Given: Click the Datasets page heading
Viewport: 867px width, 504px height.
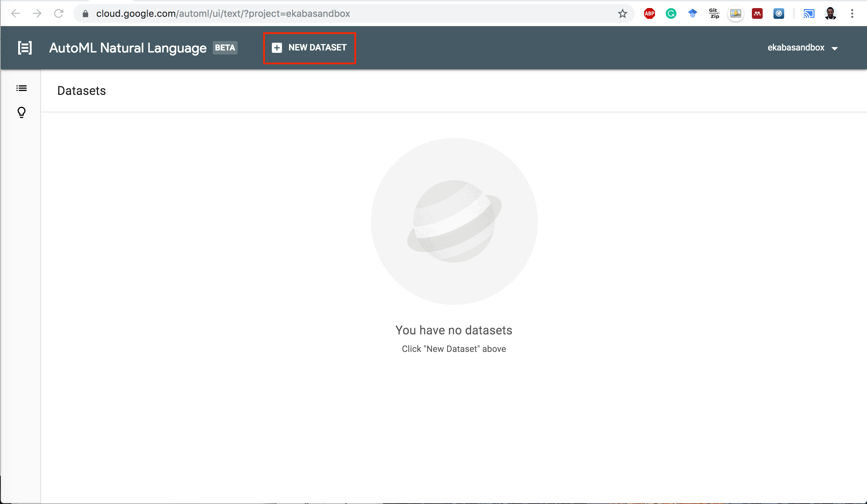Looking at the screenshot, I should (81, 91).
